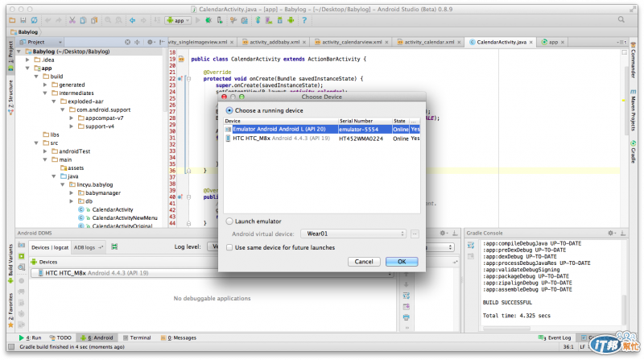
Task: Open Maven Projects side panel tab
Action: point(634,110)
